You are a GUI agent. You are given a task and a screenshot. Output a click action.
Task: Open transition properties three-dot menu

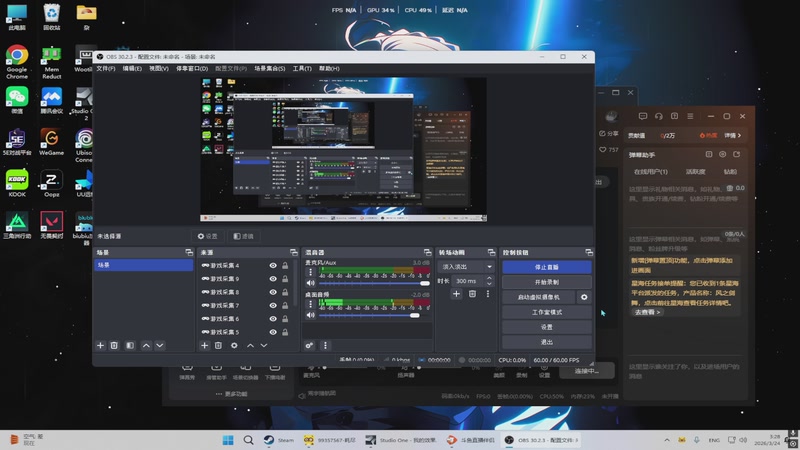(x=488, y=294)
